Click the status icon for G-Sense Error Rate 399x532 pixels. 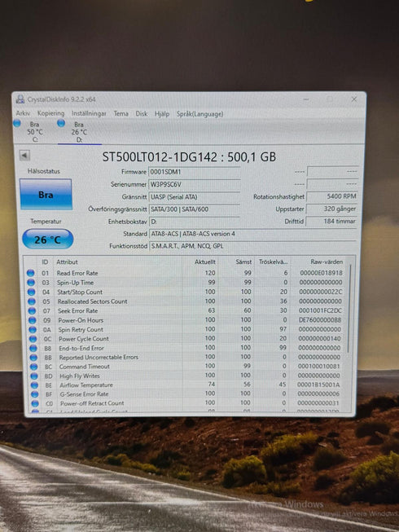point(35,394)
